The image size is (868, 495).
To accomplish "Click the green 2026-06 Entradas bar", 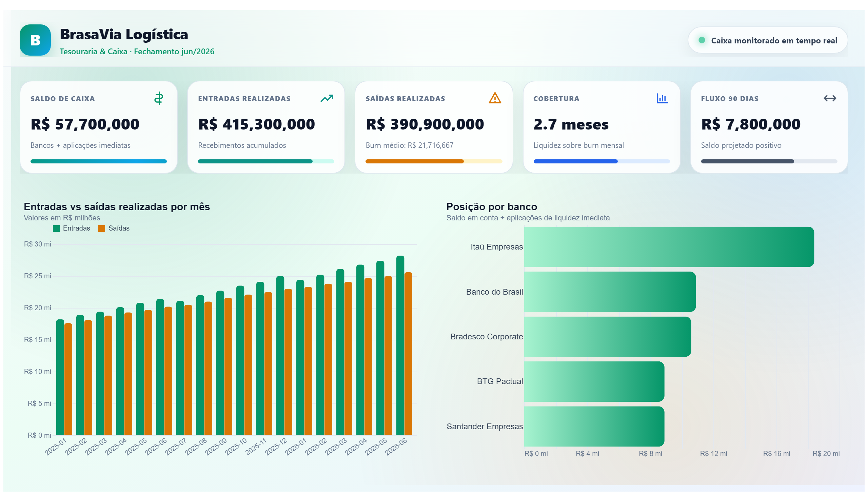I will tap(400, 345).
